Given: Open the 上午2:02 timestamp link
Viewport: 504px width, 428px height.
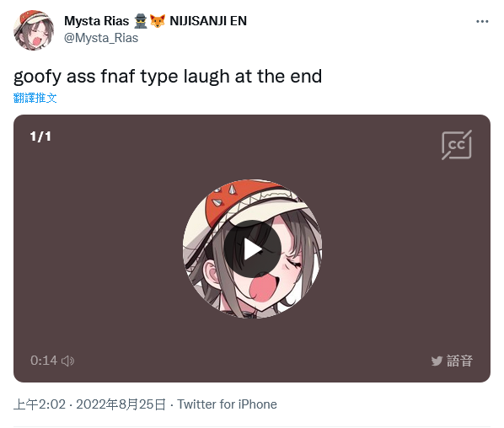Looking at the screenshot, I should (x=40, y=404).
